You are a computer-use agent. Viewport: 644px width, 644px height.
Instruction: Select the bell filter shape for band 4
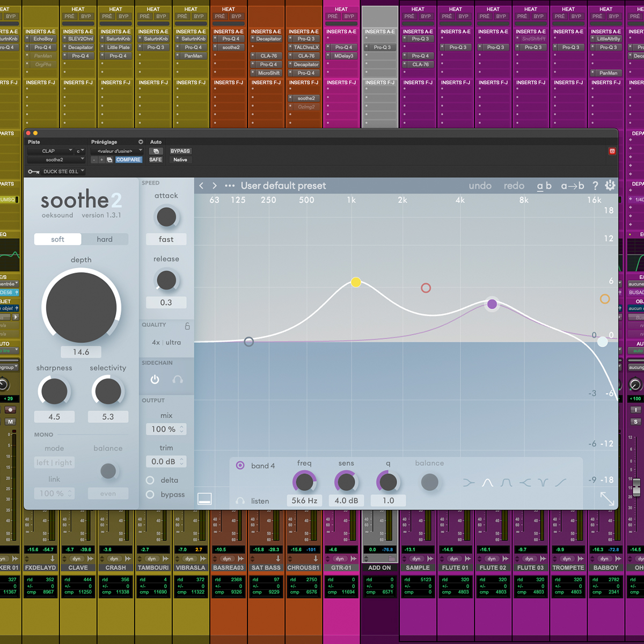[487, 482]
